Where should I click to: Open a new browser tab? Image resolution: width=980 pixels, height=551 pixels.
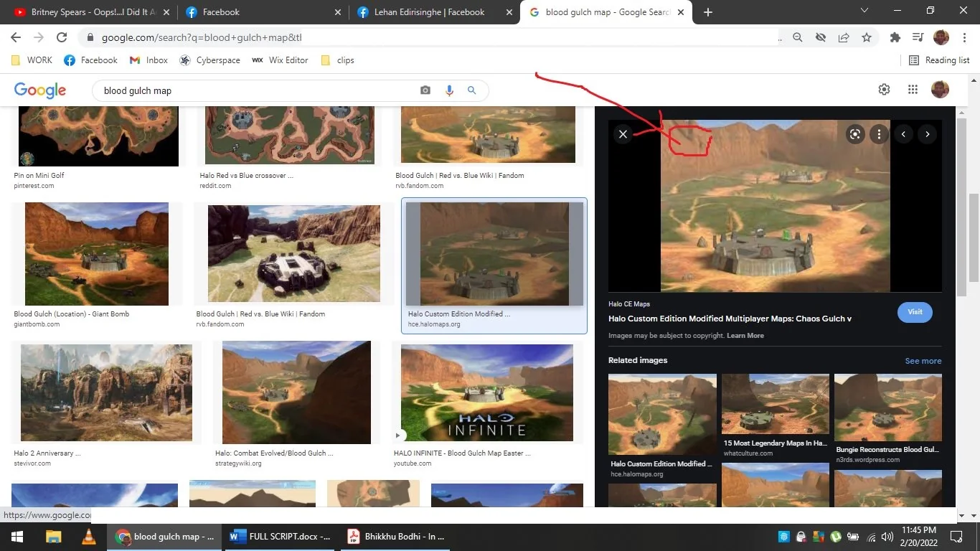click(x=708, y=12)
